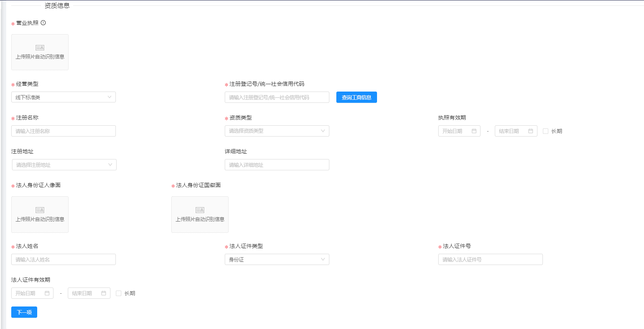The image size is (644, 329).
Task: Expand the 资质类型 select box
Action: (277, 131)
